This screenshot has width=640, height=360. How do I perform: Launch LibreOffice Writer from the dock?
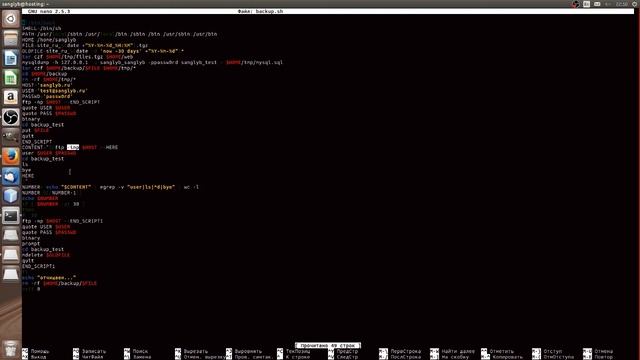tap(11, 58)
